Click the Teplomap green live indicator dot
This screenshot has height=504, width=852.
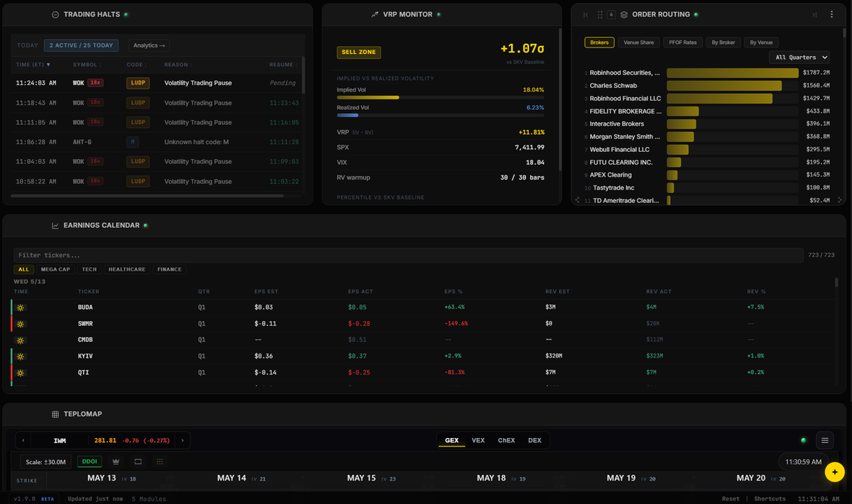pyautogui.click(x=803, y=441)
